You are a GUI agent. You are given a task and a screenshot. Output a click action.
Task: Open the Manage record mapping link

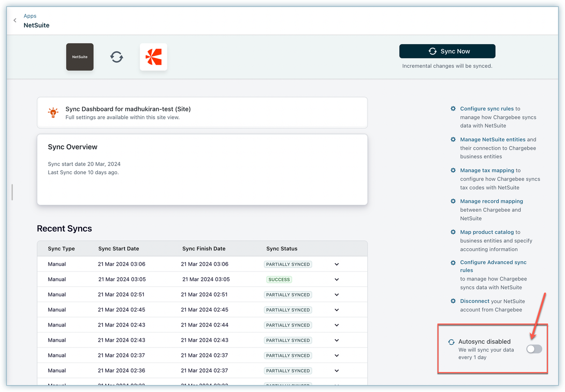[x=491, y=201]
